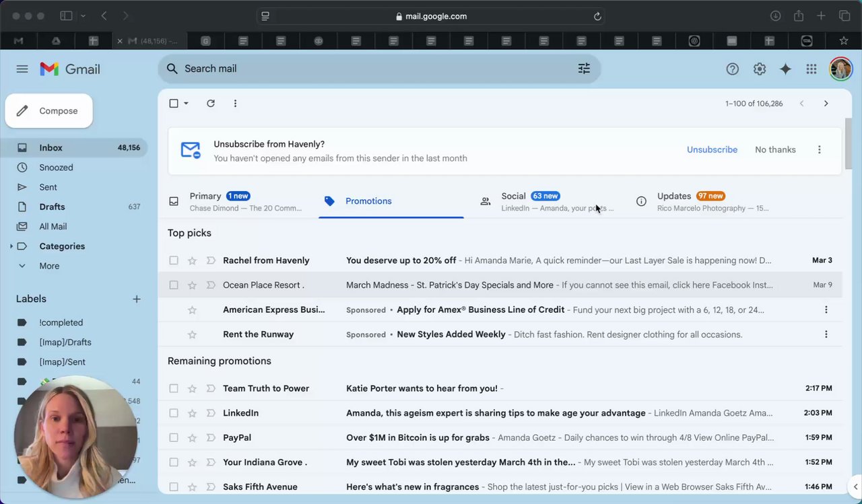
Task: Open a new Safari tab
Action: [821, 16]
